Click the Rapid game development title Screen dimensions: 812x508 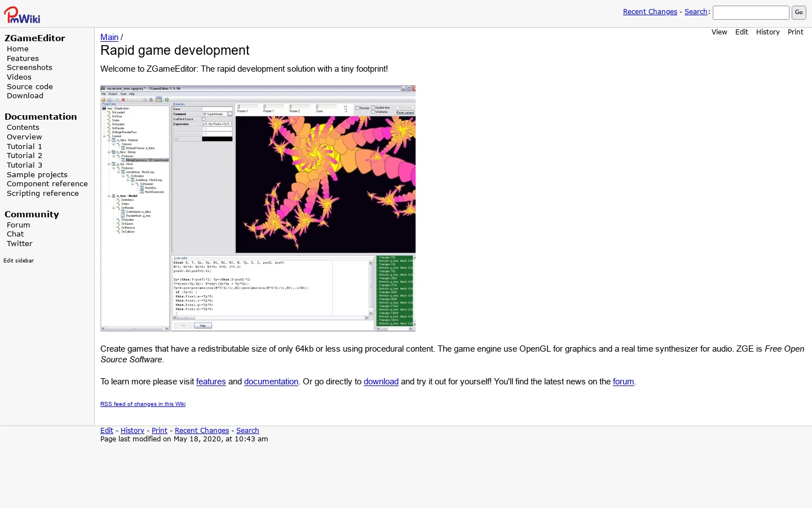pyautogui.click(x=175, y=51)
